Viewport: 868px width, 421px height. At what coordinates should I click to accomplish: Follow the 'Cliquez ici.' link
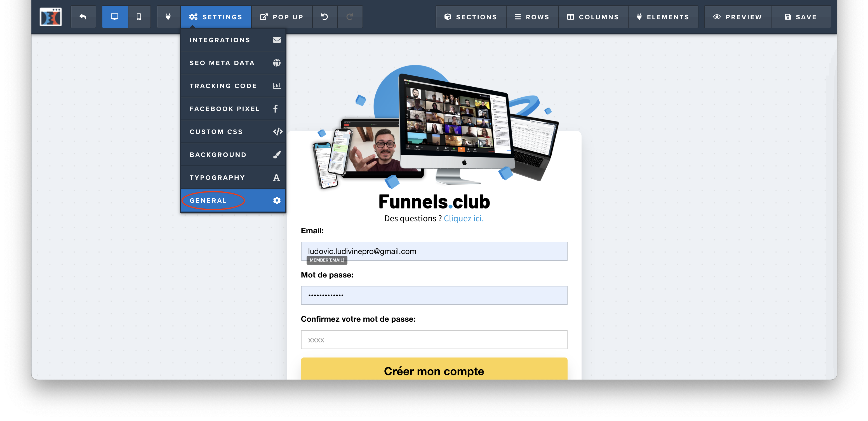[463, 218]
